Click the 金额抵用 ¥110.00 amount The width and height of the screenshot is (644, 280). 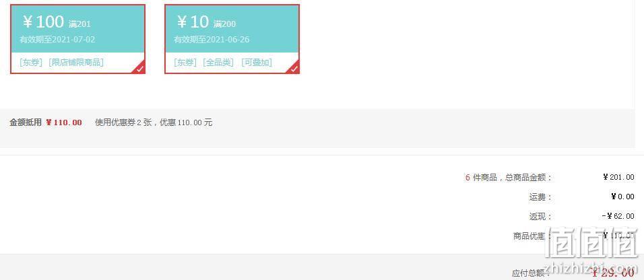click(x=64, y=123)
